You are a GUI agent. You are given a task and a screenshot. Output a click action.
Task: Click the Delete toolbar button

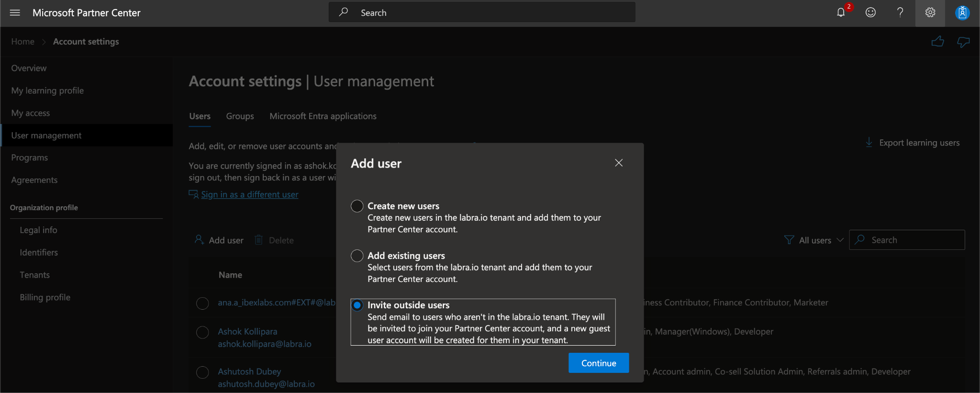click(x=274, y=240)
